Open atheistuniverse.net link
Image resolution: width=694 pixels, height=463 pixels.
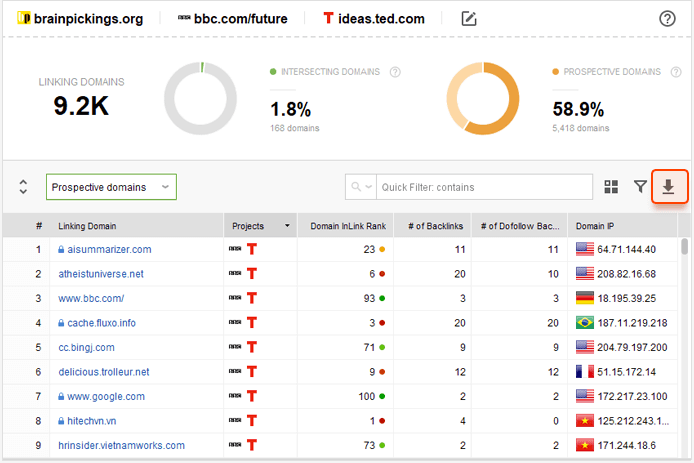point(101,274)
